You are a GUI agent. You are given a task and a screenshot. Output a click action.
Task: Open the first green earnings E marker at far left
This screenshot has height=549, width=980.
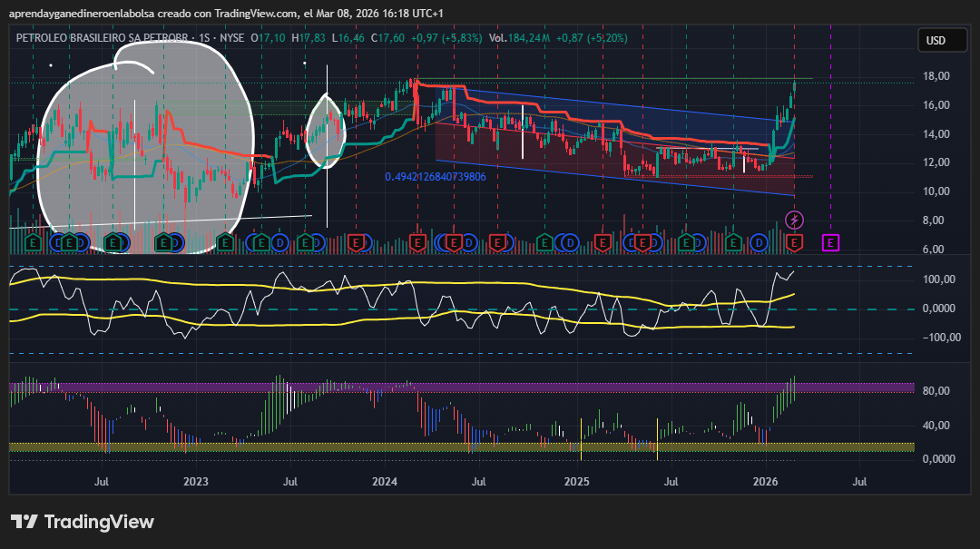point(33,242)
